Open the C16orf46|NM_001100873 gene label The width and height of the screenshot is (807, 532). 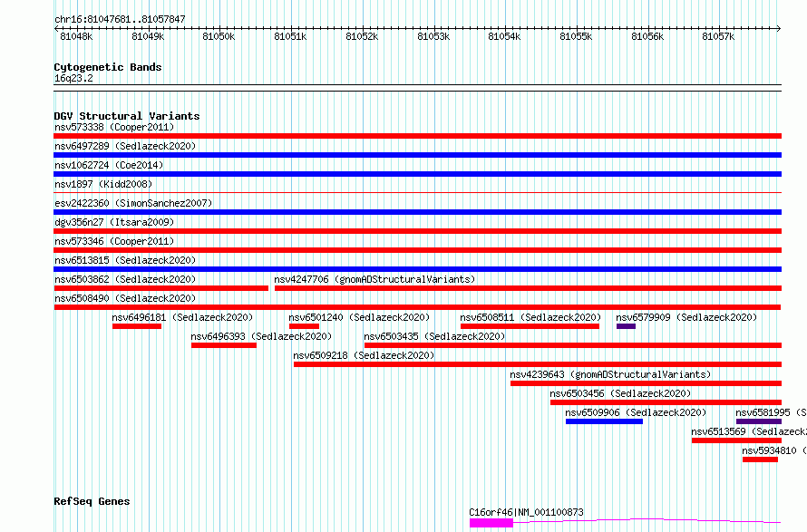(x=526, y=512)
